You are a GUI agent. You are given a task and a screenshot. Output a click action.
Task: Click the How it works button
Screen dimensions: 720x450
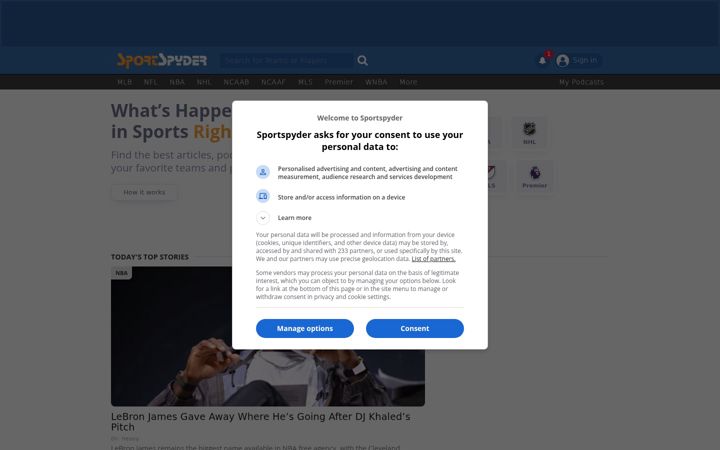click(144, 192)
